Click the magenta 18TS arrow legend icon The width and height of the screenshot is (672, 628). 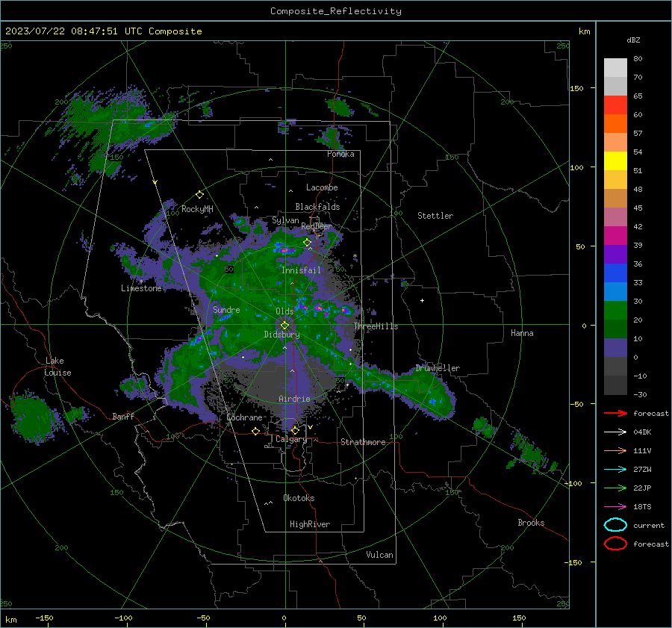[615, 507]
